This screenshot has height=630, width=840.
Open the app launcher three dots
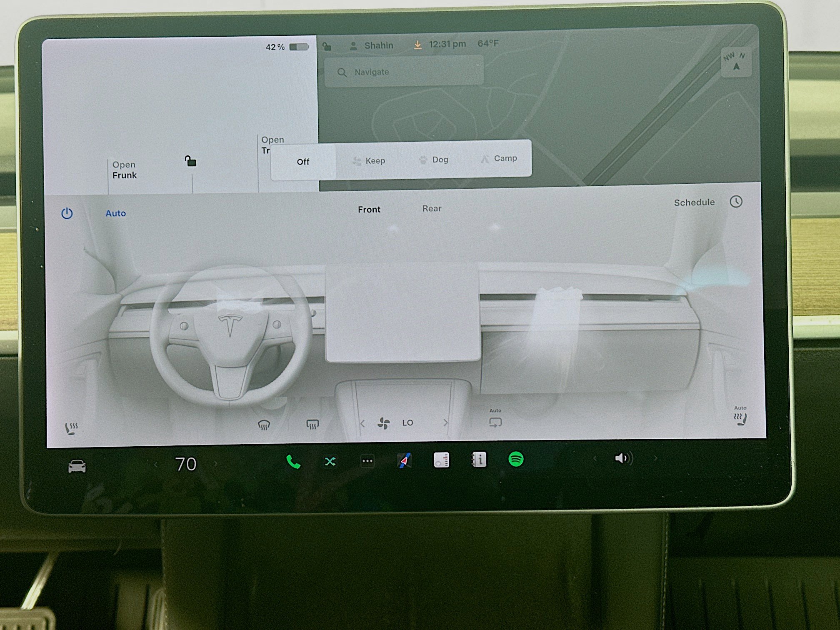tap(367, 461)
